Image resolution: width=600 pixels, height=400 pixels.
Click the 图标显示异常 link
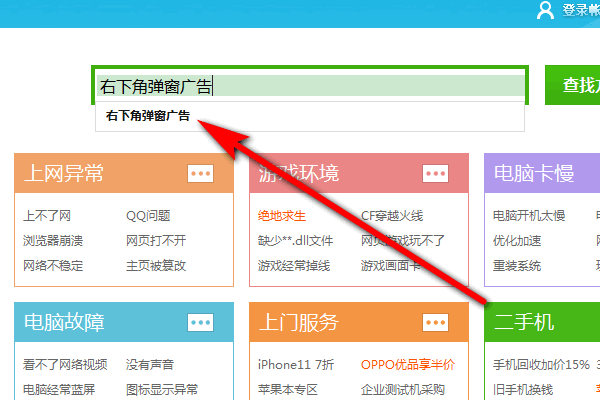(162, 390)
